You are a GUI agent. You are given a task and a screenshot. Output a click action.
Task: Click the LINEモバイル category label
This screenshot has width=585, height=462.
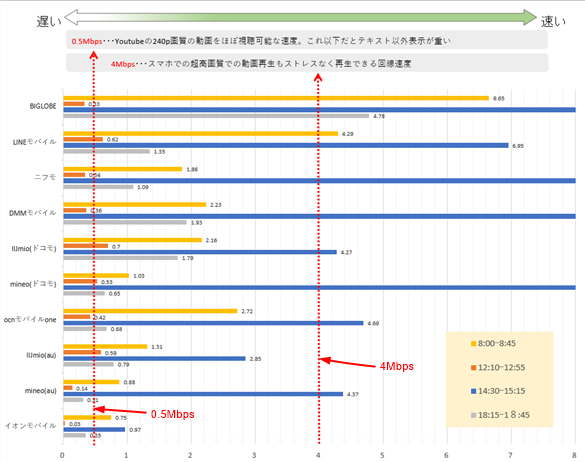pyautogui.click(x=34, y=142)
